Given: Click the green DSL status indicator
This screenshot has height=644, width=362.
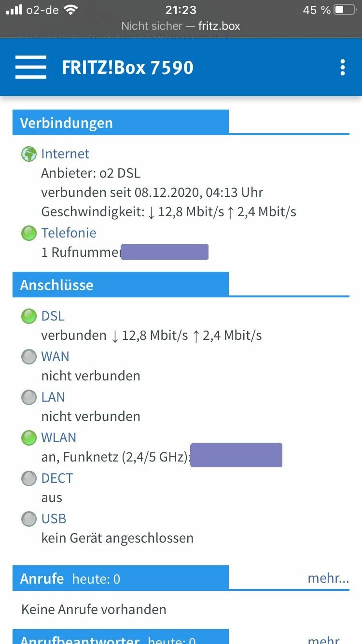Looking at the screenshot, I should point(29,316).
